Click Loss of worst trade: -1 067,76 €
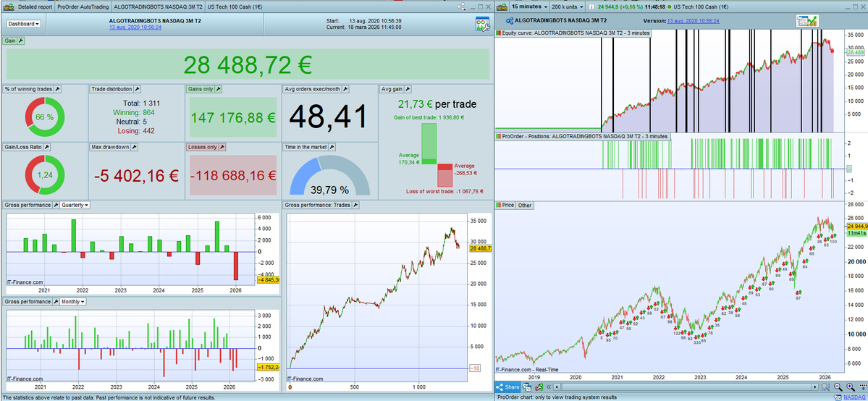The height and width of the screenshot is (401, 868). (444, 192)
